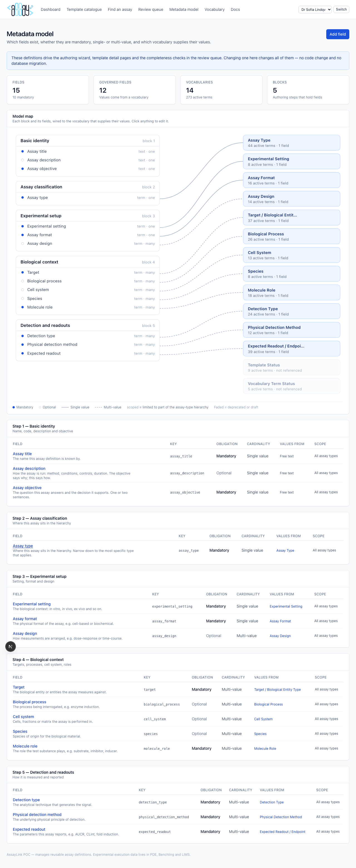This screenshot has height=868, width=356.
Task: Click the Blocks stat card showing 5
Action: 308,90
